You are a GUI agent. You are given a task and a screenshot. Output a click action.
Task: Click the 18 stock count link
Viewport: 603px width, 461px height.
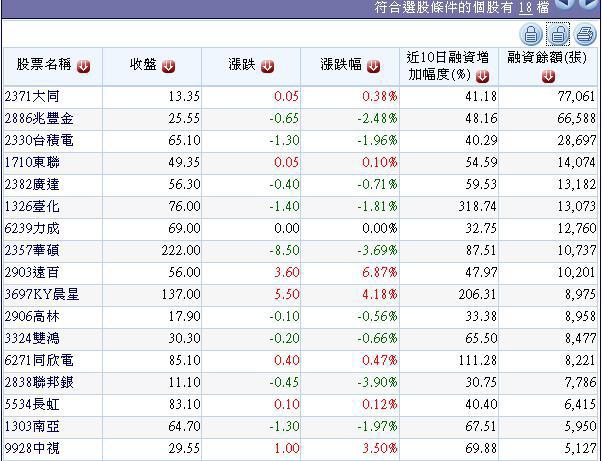(525, 8)
